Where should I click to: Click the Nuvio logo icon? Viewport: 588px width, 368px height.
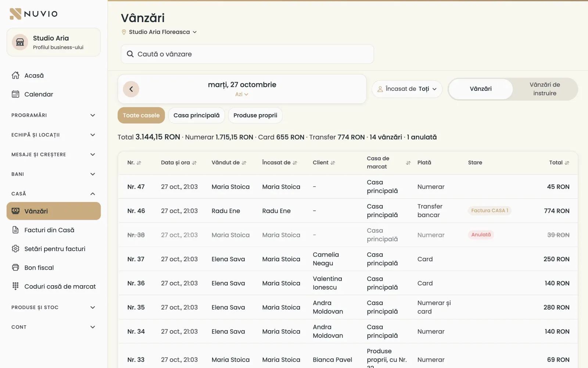15,14
